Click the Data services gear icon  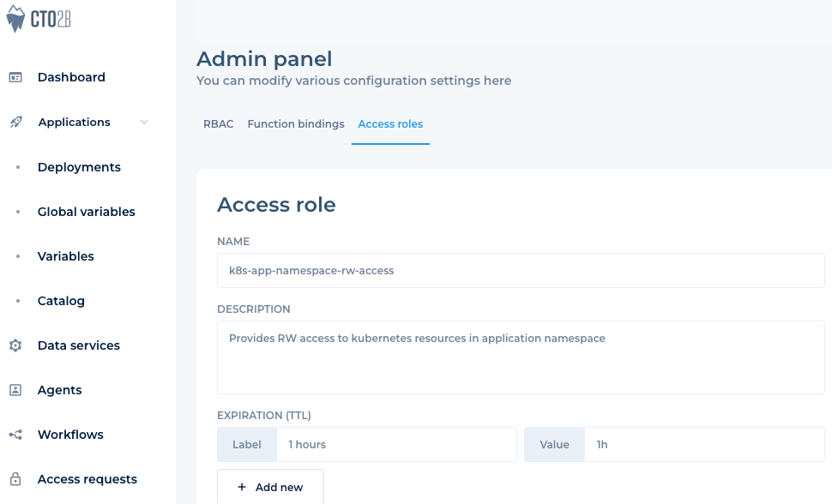tap(15, 345)
